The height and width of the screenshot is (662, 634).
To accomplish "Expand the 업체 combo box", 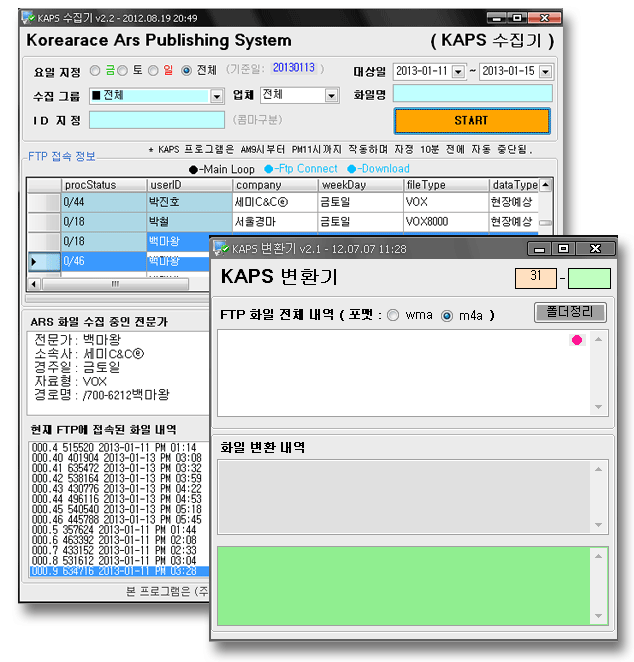I will click(x=332, y=96).
